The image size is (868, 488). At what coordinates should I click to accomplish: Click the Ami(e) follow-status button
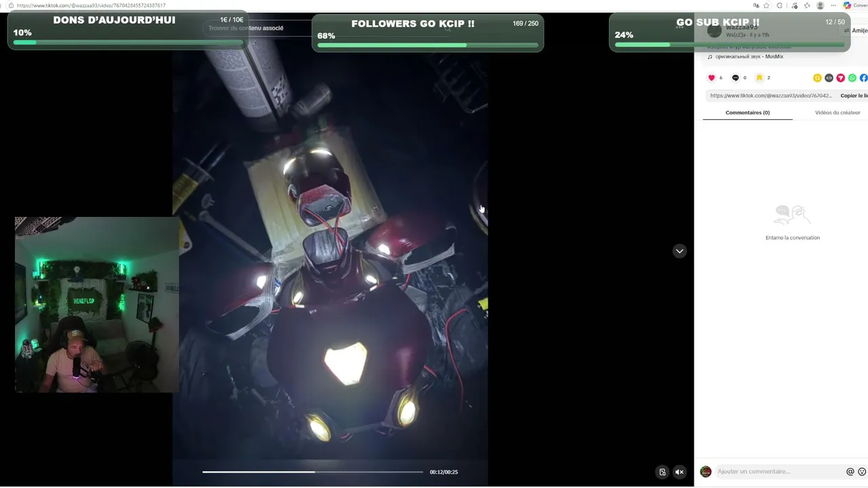point(856,30)
